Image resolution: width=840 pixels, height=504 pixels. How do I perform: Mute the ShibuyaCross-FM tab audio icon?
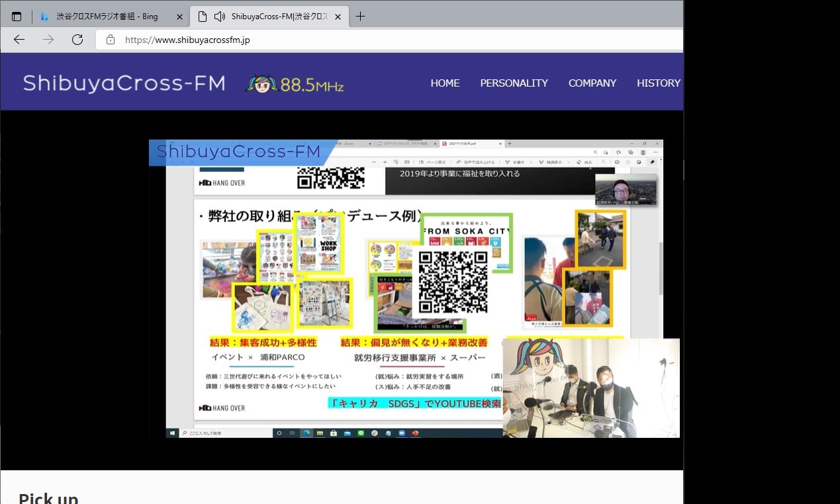219,17
